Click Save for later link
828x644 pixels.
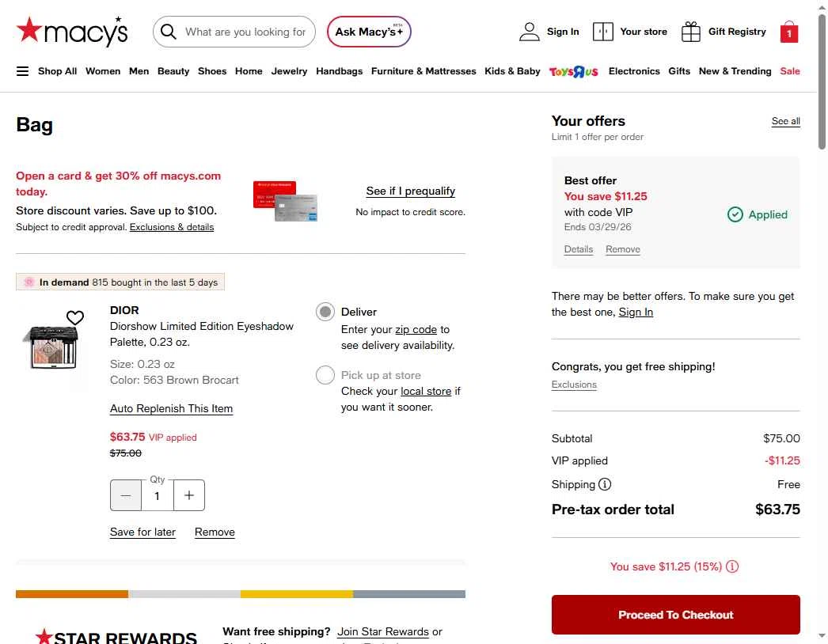pos(142,532)
